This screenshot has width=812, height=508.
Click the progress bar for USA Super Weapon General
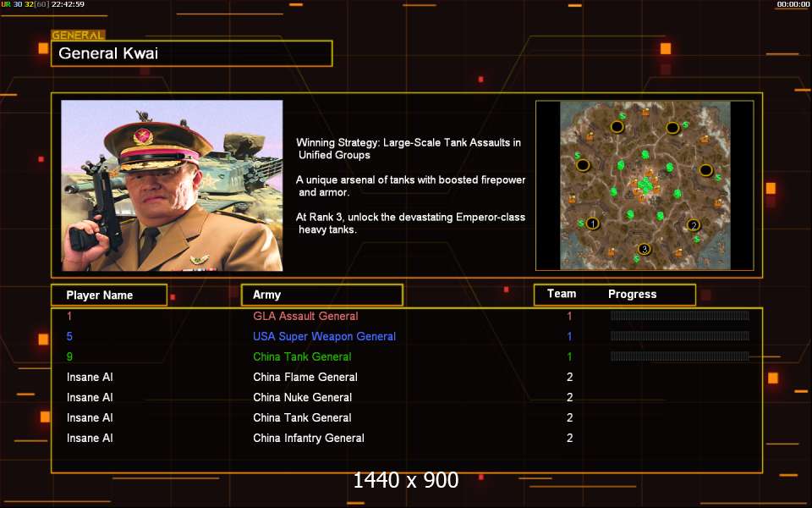pos(679,336)
